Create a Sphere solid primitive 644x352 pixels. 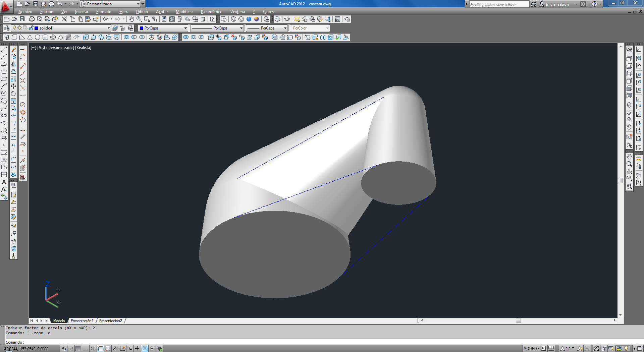(x=38, y=37)
